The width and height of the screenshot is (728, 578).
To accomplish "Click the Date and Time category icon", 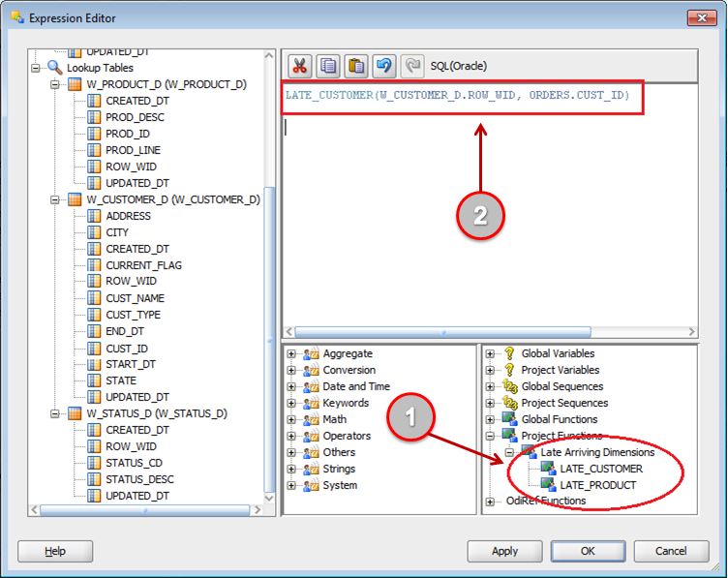I will pos(311,386).
